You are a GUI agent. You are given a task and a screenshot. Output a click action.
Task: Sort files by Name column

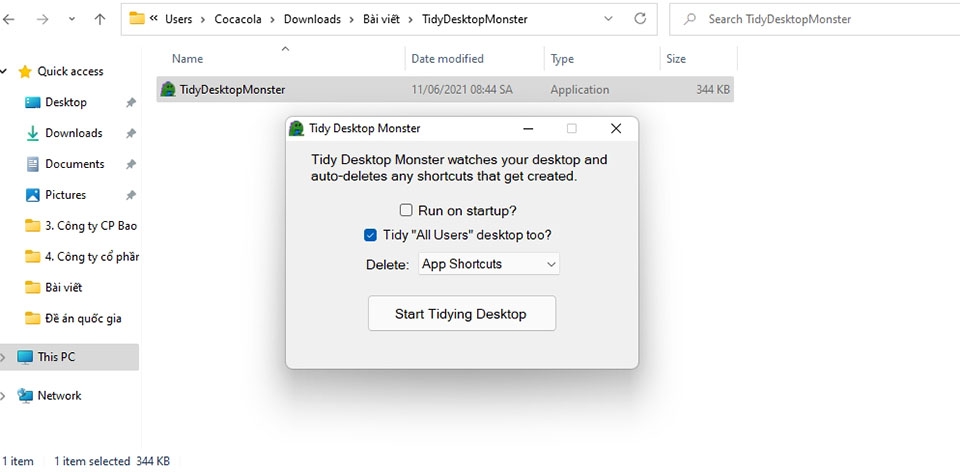(x=187, y=59)
